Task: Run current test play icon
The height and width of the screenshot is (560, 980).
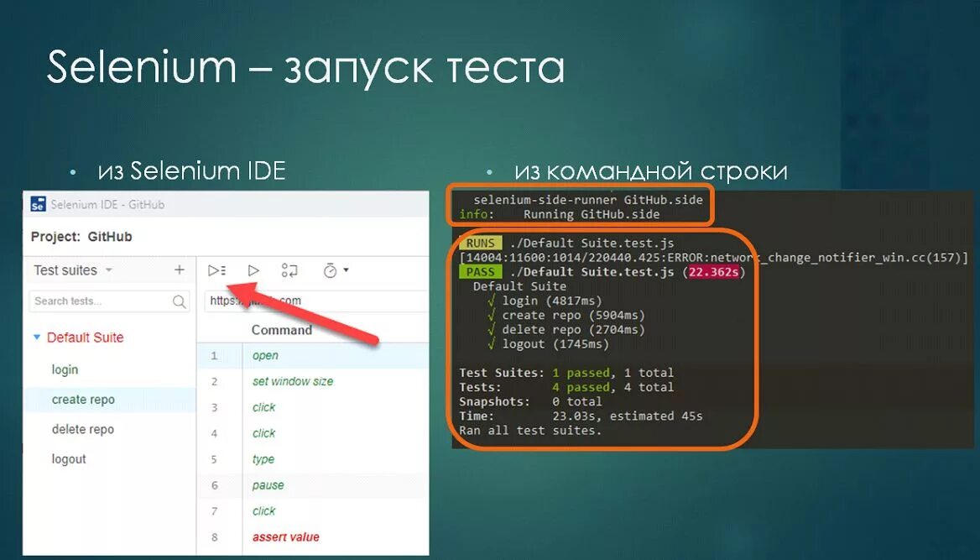Action: tap(253, 270)
